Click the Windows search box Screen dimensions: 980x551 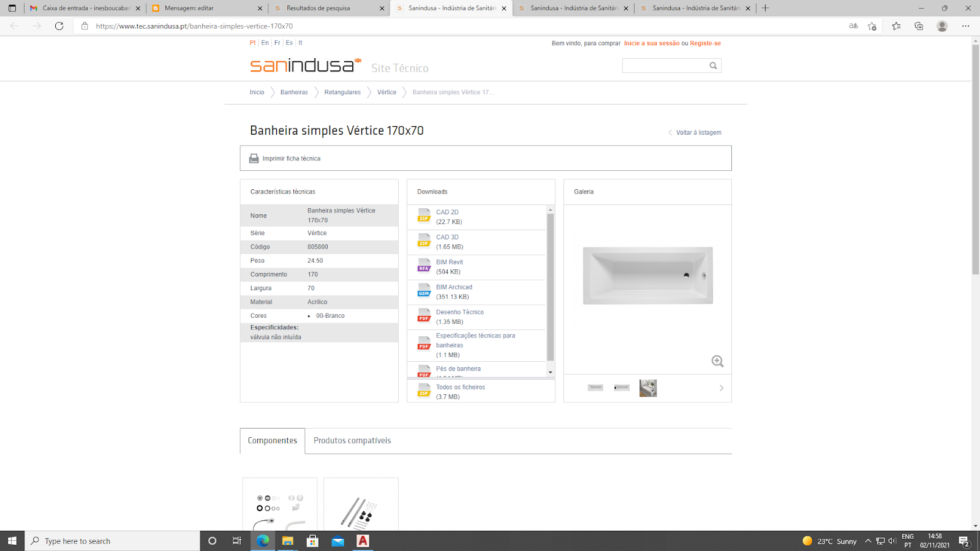(x=113, y=541)
